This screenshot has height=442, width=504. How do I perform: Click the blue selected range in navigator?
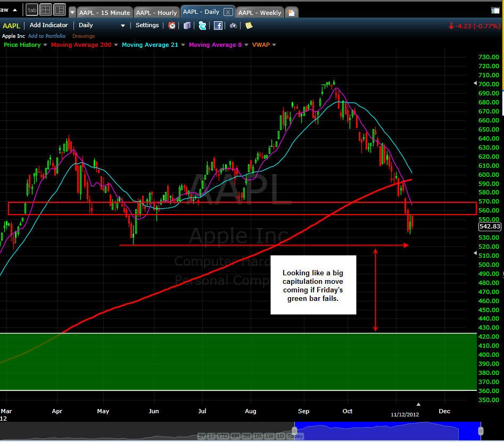(387, 431)
